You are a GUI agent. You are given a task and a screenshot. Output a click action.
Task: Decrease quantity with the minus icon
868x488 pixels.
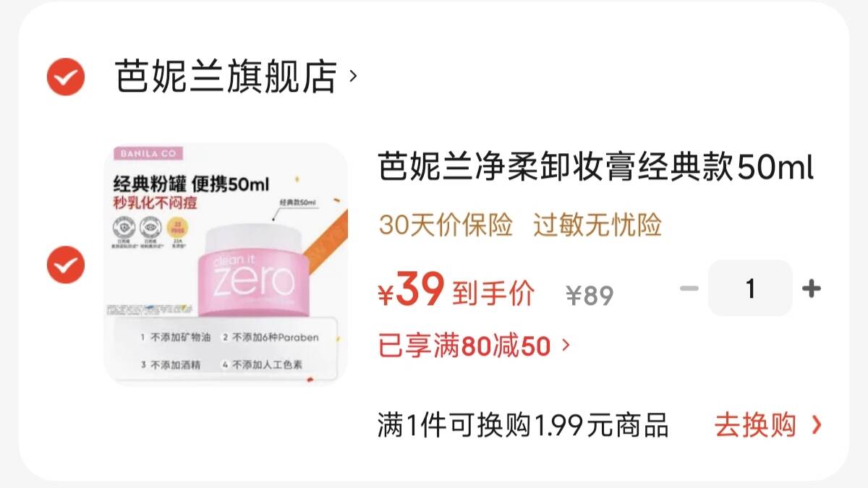tap(689, 288)
